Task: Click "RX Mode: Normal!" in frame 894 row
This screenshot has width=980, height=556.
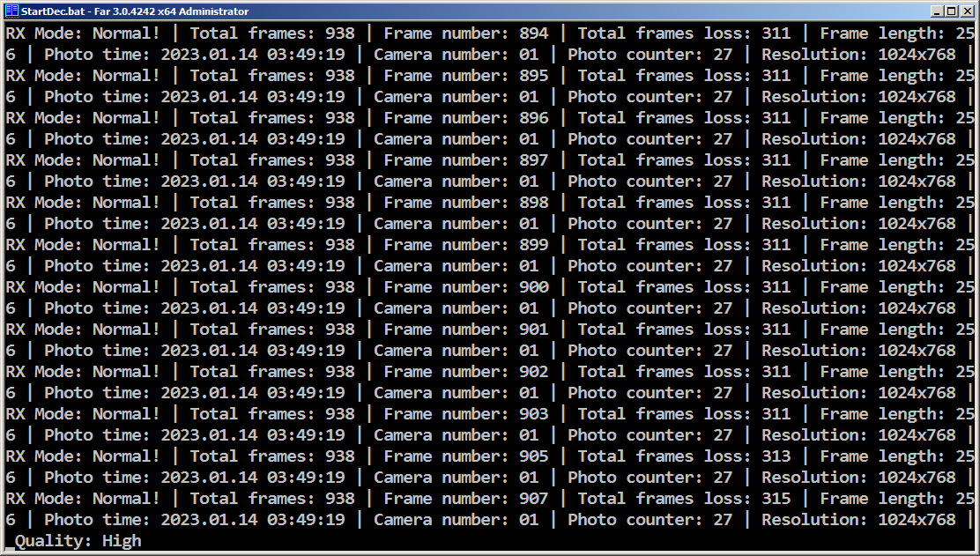Action: coord(83,33)
